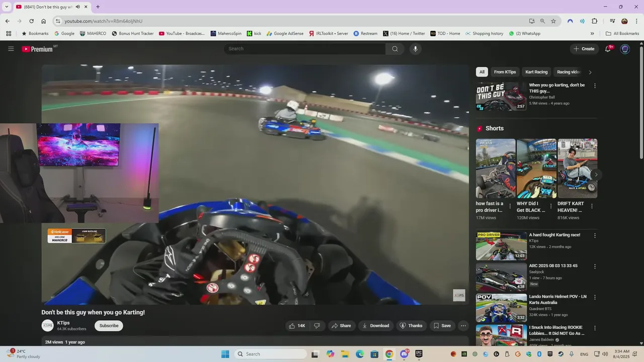Open Discord from the taskbar

404,354
